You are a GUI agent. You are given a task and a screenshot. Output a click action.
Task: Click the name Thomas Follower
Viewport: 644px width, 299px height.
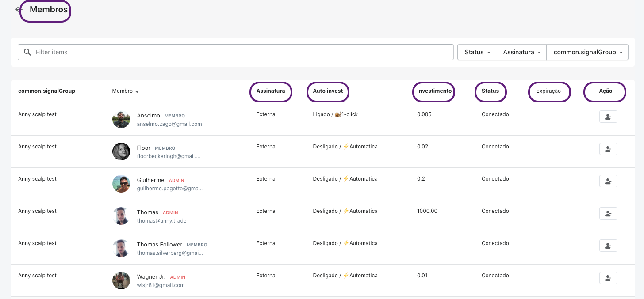point(160,245)
